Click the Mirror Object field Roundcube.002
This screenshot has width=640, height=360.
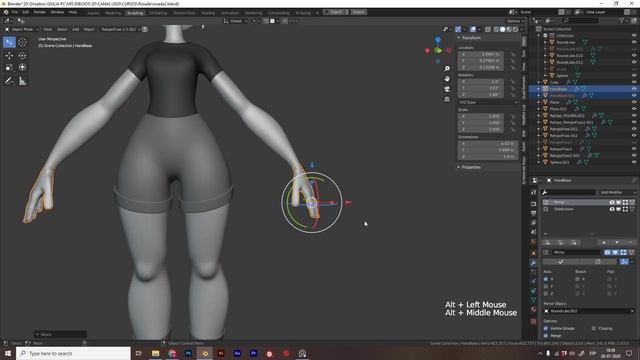click(589, 311)
